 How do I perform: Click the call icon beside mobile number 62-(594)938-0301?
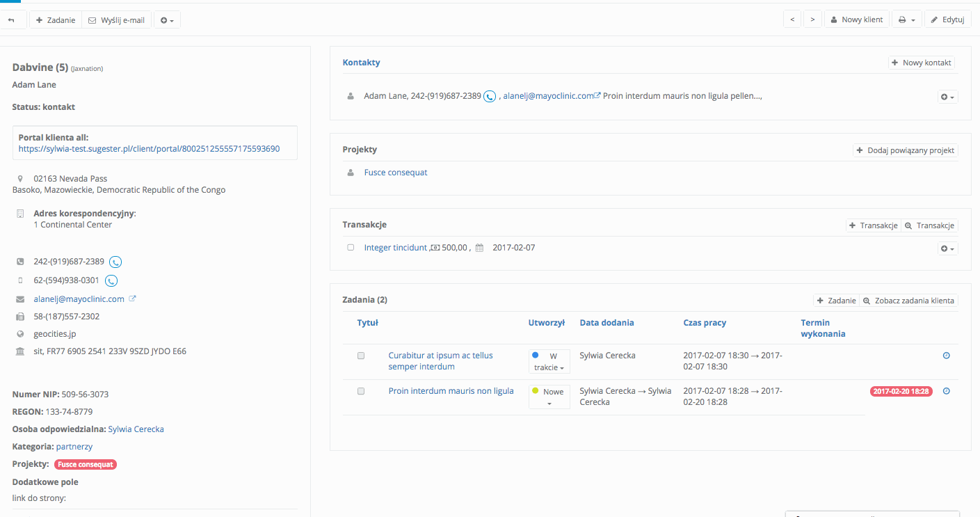coord(111,281)
